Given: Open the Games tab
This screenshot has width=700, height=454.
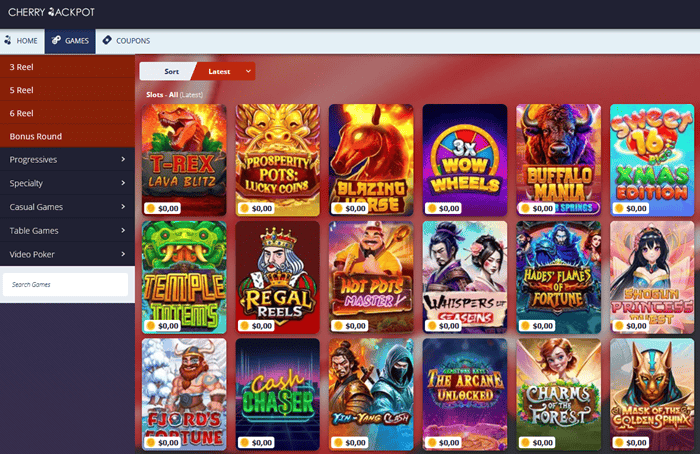Looking at the screenshot, I should (x=70, y=41).
